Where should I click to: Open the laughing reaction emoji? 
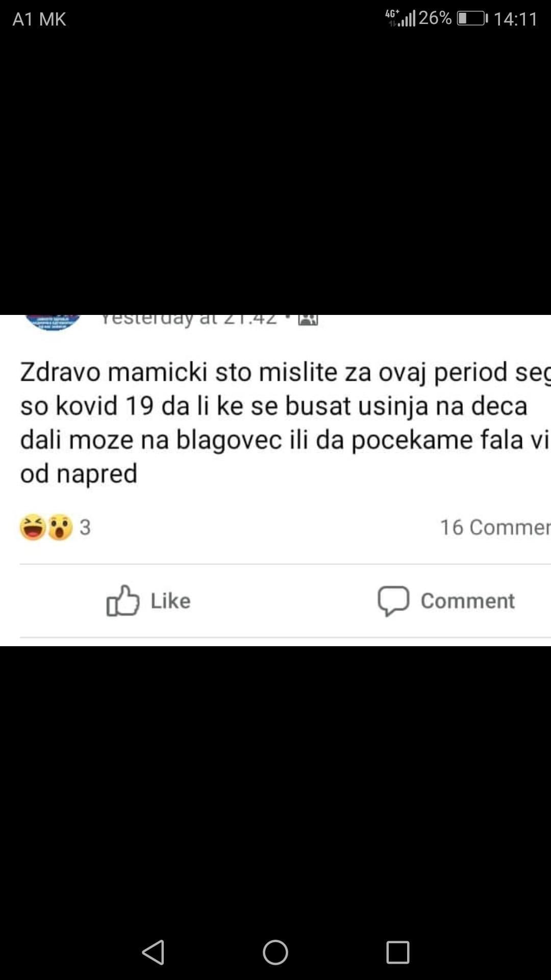pos(33,527)
